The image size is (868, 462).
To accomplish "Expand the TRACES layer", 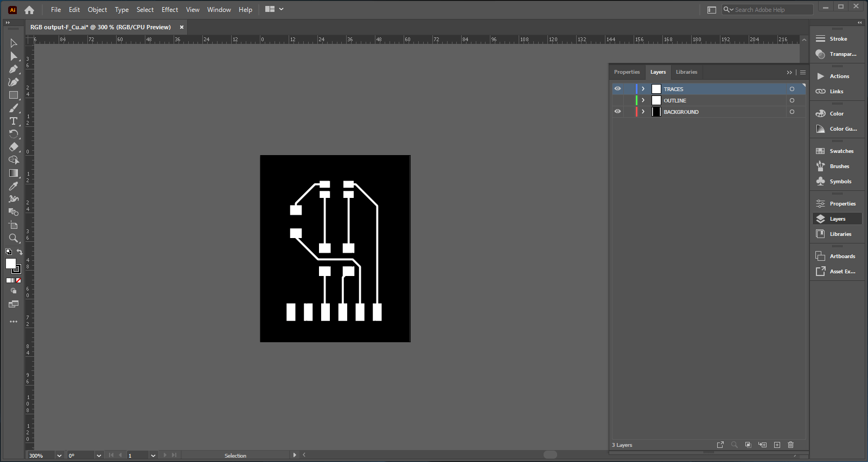I will pos(643,89).
